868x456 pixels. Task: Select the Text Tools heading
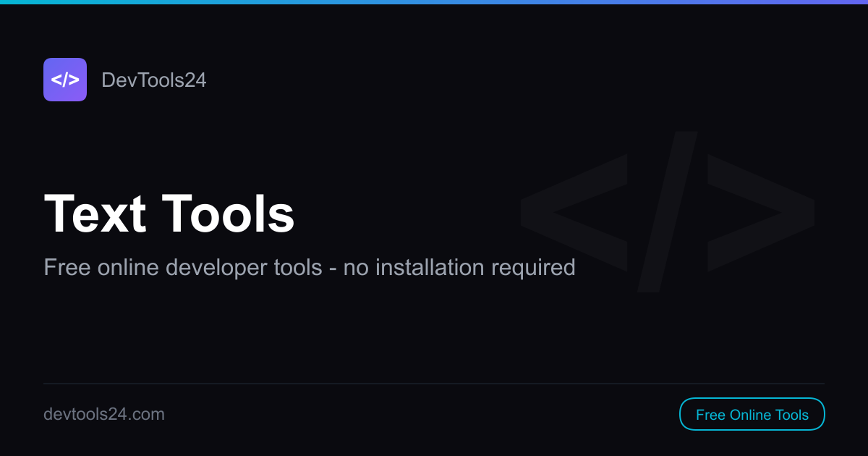pyautogui.click(x=169, y=213)
